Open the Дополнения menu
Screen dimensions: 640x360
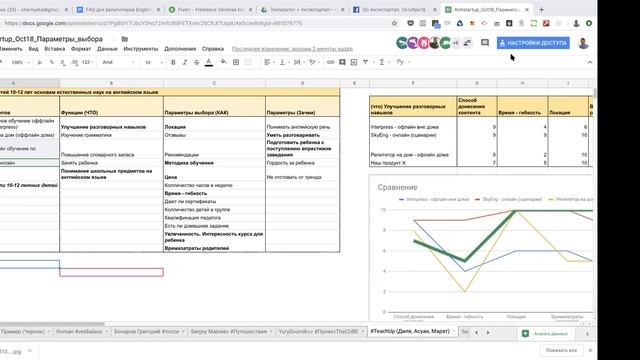(x=180, y=49)
